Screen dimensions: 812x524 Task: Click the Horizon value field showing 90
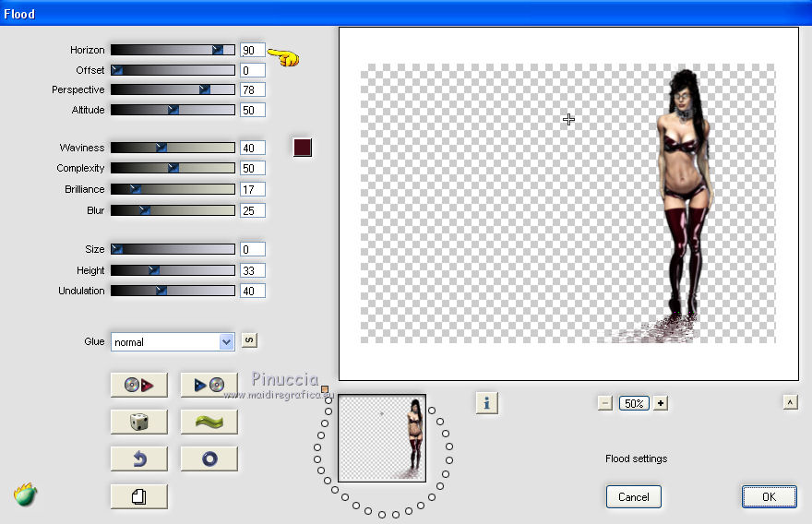253,50
